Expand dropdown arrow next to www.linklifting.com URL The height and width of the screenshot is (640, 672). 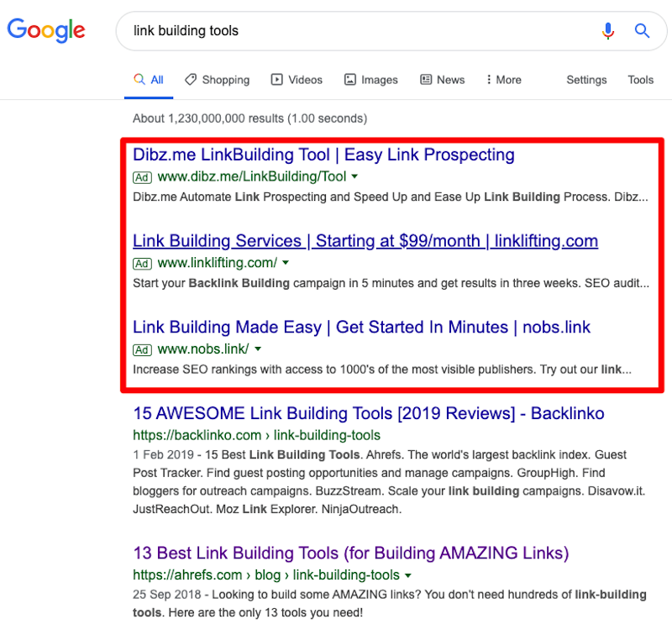(x=286, y=262)
